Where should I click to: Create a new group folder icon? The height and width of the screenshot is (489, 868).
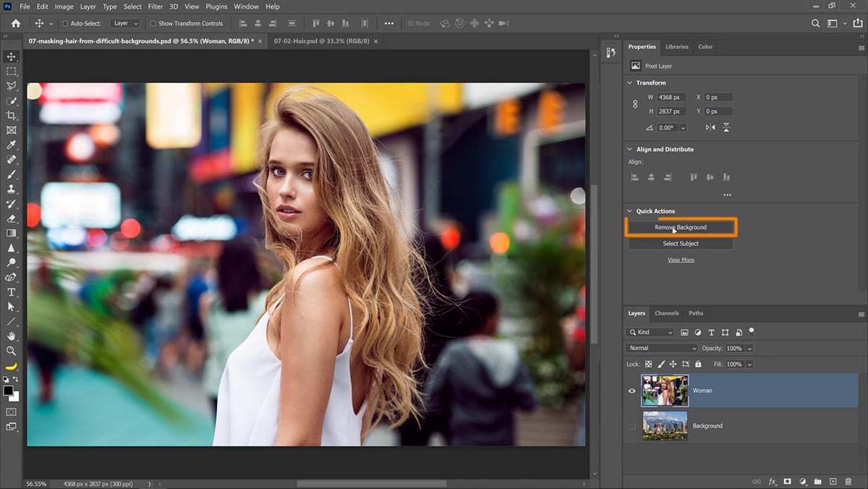tap(817, 481)
